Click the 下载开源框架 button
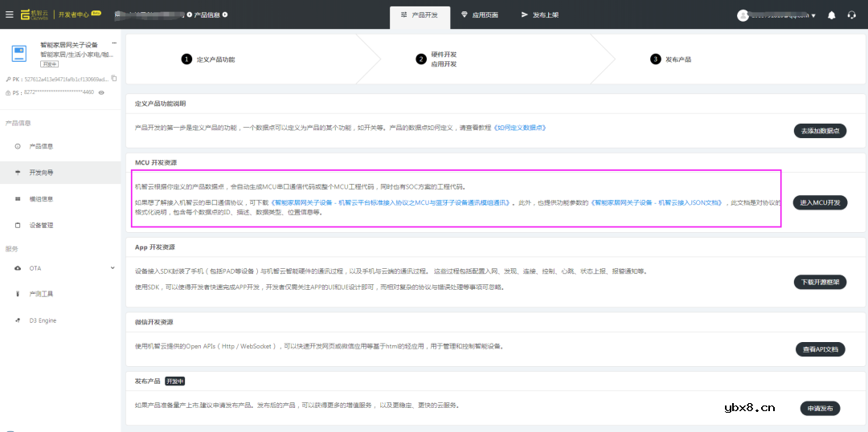868x432 pixels. pos(821,282)
